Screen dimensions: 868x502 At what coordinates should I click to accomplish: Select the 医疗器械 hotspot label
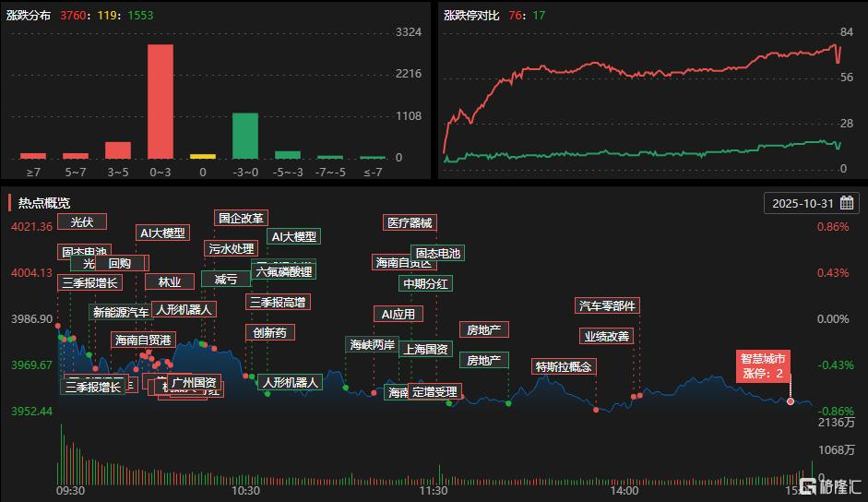tap(409, 222)
